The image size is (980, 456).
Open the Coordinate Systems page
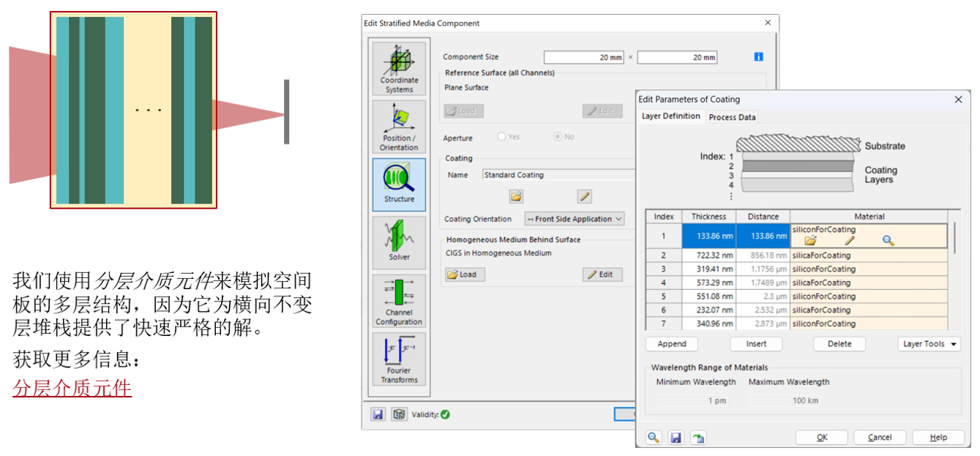pyautogui.click(x=399, y=68)
